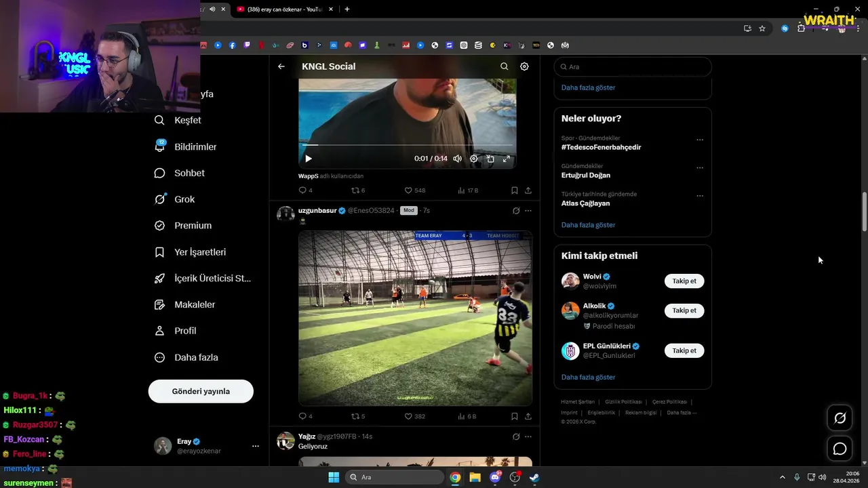Share uzgunbasur's post
Image resolution: width=868 pixels, height=488 pixels.
pos(528,416)
